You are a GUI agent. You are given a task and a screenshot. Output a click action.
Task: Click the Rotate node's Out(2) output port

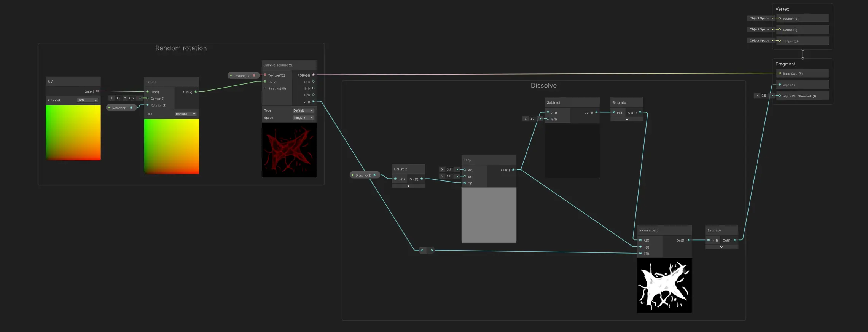[196, 92]
